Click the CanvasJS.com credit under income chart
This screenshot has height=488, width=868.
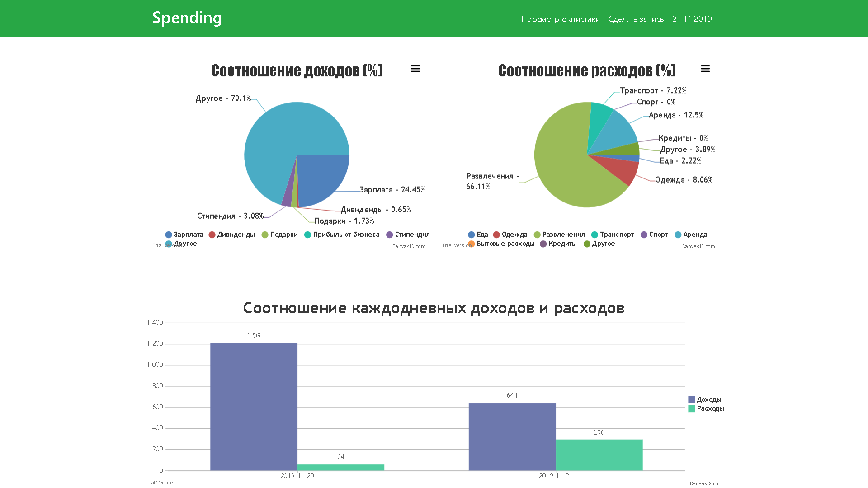409,246
